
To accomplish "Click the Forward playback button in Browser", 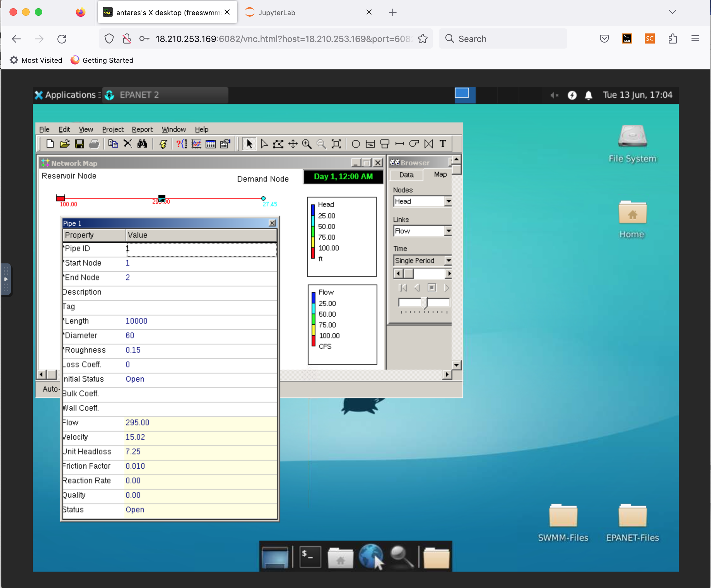I will (446, 288).
